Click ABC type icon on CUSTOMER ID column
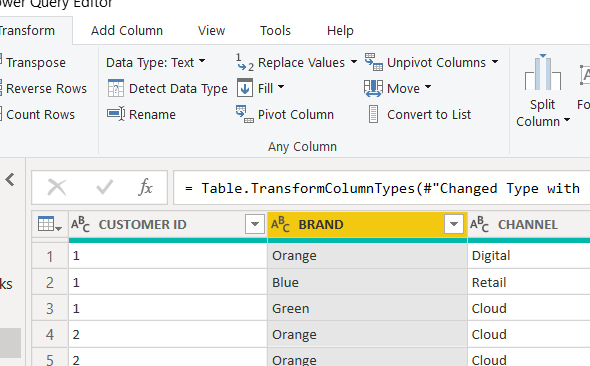Screen dimensions: 590x366 [81, 225]
